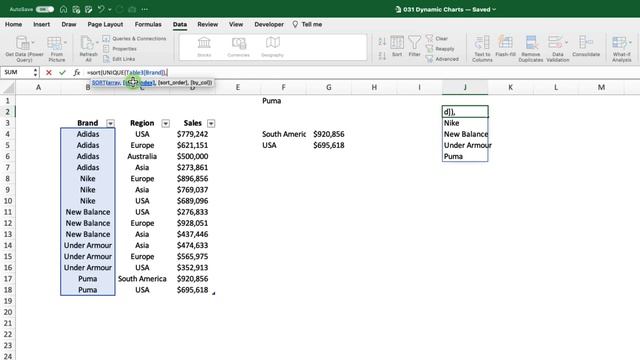Open the Developer tab
The height and width of the screenshot is (360, 640).
[269, 24]
